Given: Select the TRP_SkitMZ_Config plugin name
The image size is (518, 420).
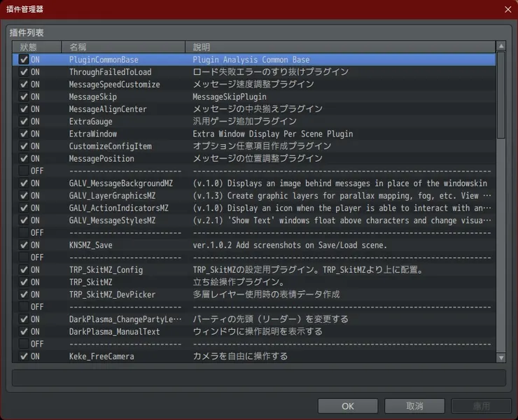Looking at the screenshot, I should [106, 270].
